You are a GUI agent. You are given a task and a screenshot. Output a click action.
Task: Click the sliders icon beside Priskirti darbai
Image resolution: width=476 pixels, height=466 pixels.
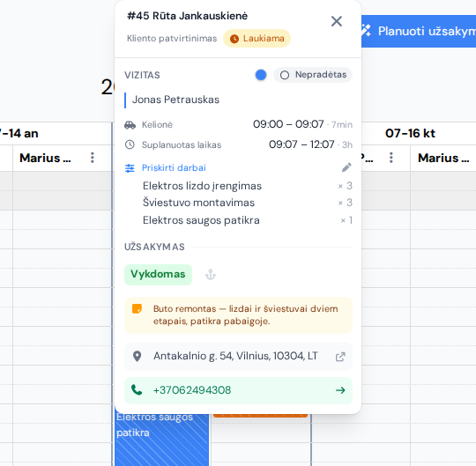tap(130, 168)
